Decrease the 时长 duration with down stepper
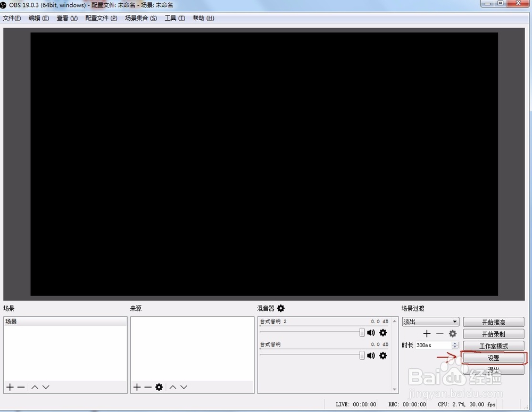The width and height of the screenshot is (532, 412). point(455,347)
